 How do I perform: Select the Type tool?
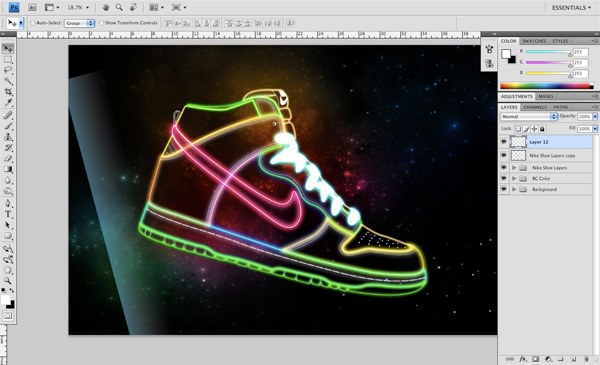point(8,214)
